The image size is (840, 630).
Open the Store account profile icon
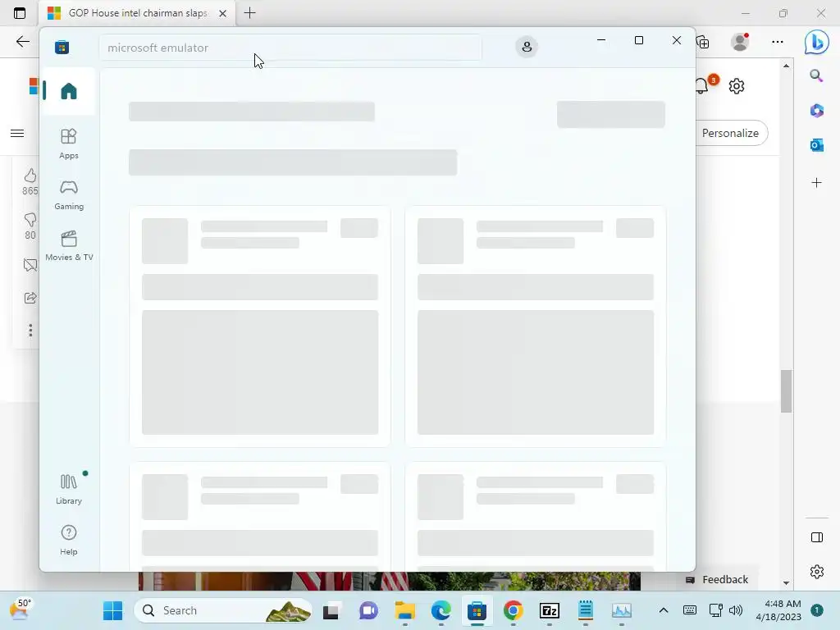(527, 47)
